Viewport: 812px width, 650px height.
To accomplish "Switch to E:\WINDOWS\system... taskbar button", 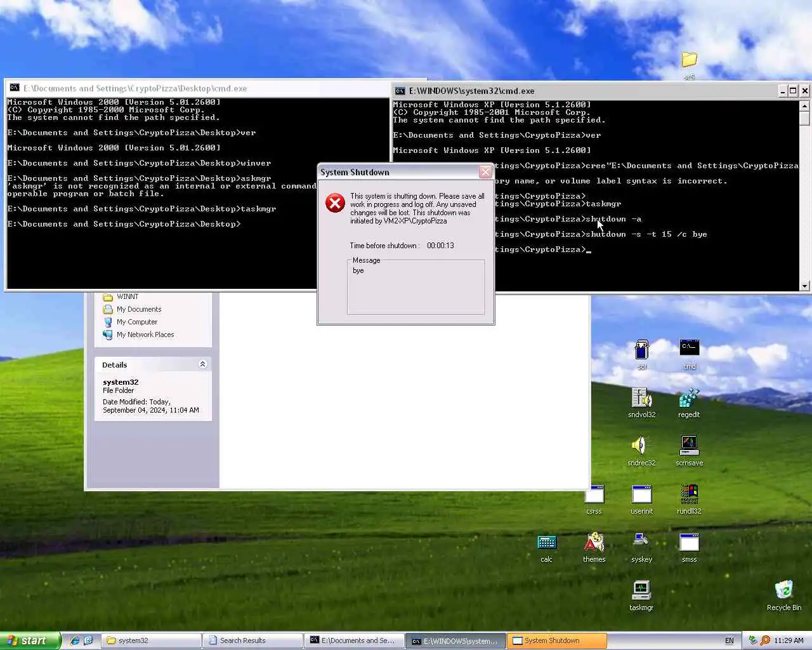I will 455,640.
